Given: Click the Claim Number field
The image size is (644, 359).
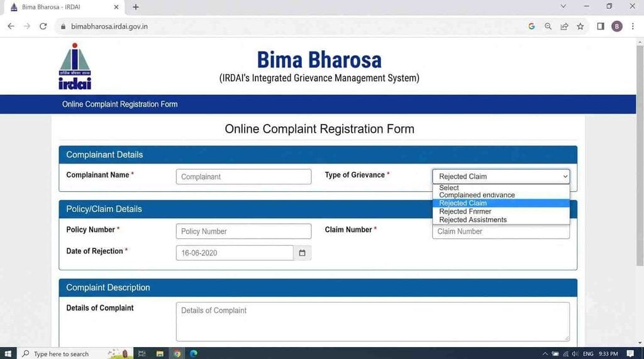Looking at the screenshot, I should click(501, 231).
